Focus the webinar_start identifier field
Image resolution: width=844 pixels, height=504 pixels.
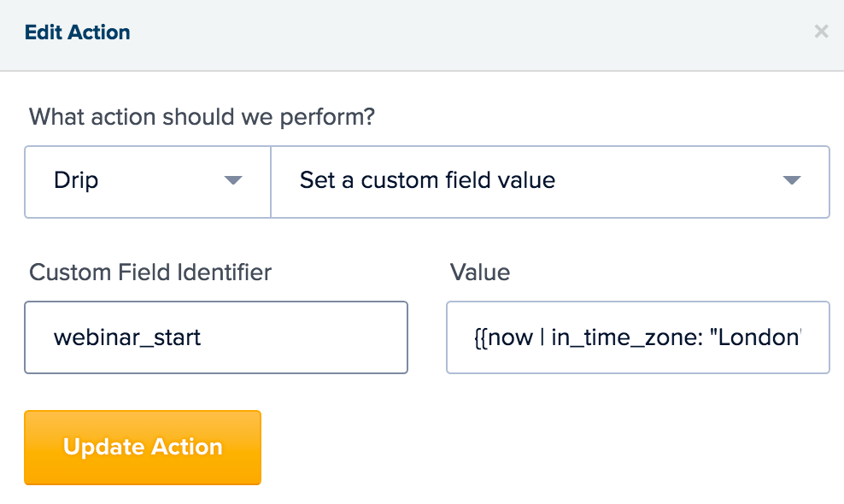point(216,337)
